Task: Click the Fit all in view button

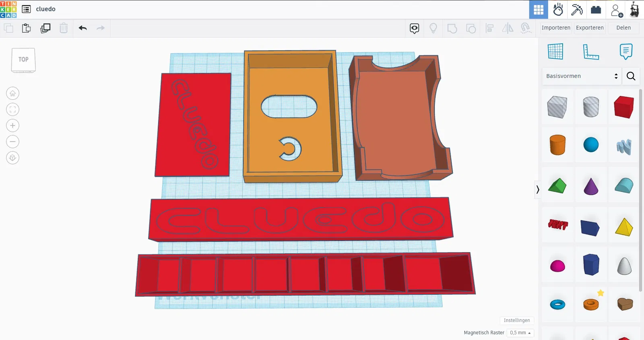Action: pos(13,110)
